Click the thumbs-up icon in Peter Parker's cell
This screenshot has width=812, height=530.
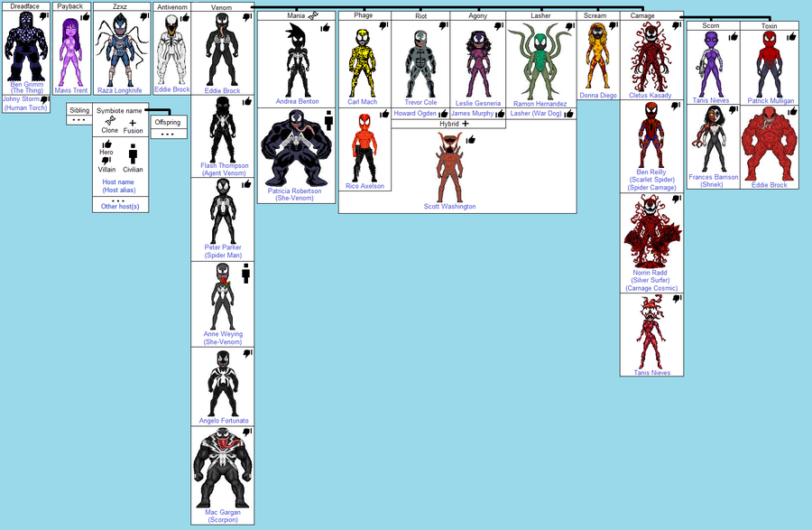246,184
